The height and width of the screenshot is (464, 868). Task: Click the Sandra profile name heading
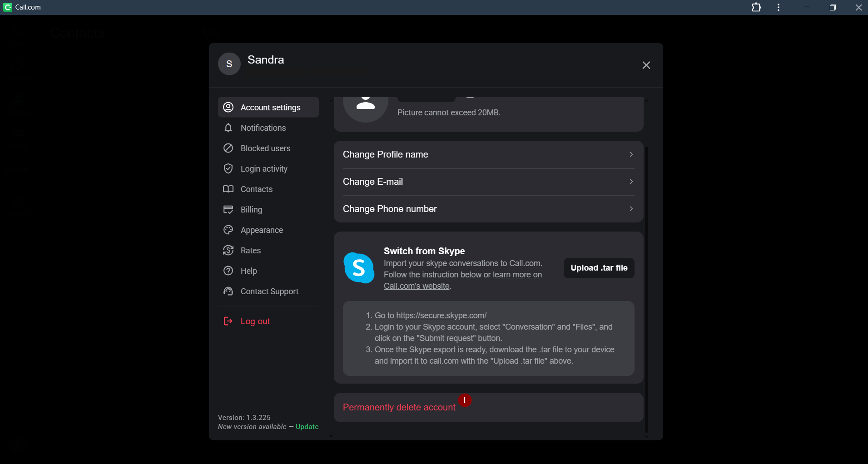click(266, 59)
